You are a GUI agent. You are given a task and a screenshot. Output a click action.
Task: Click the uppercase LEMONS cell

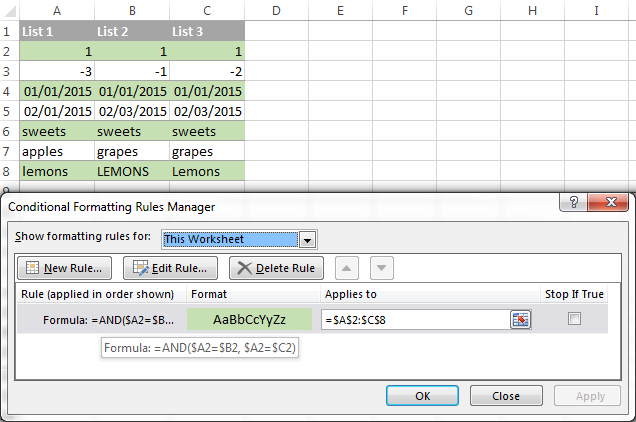click(x=132, y=171)
